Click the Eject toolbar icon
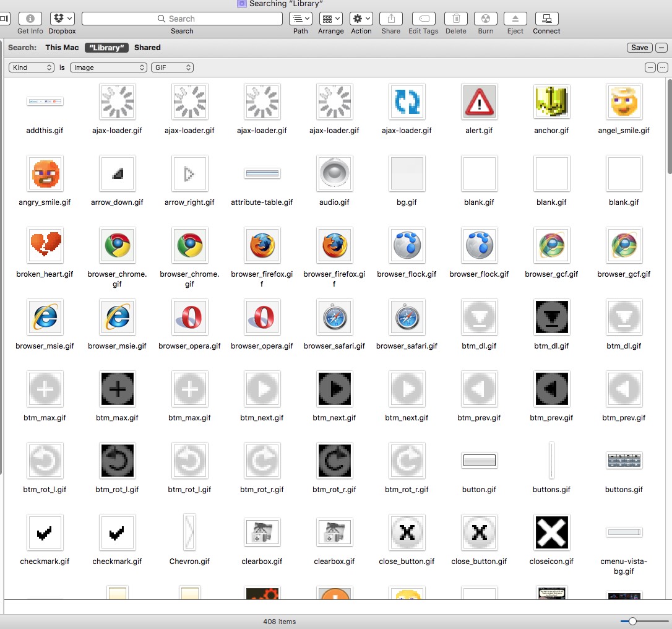This screenshot has height=629, width=672. [515, 19]
